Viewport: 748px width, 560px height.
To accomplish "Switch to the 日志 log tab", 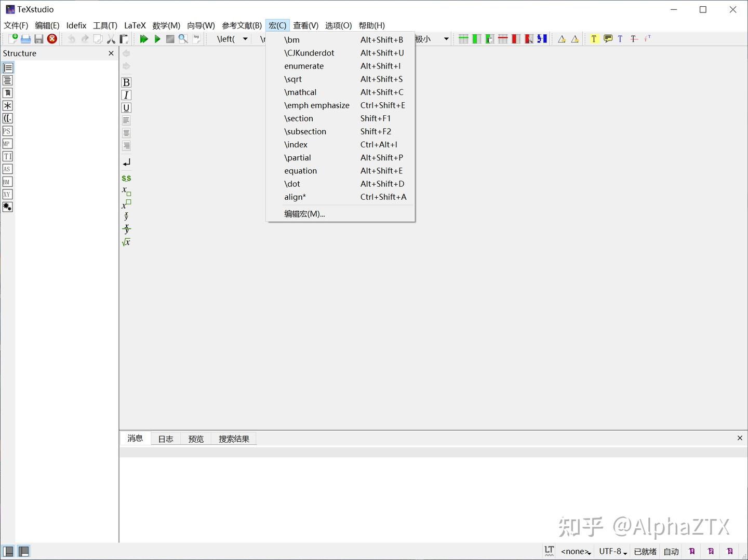I will (165, 439).
